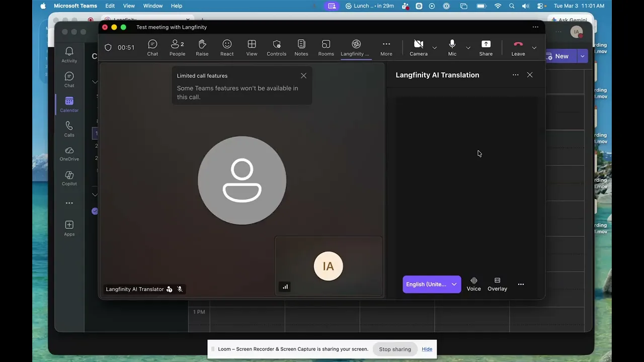Viewport: 644px width, 362px height.
Task: Raise your hand in the meeting
Action: pyautogui.click(x=202, y=48)
